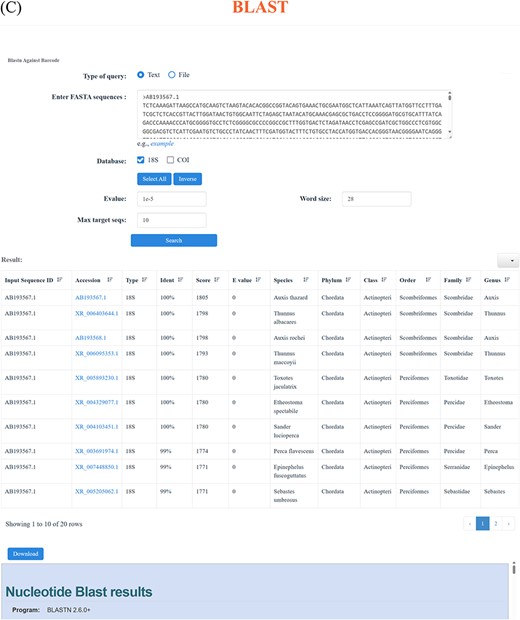Sort the Order column

pos(428,280)
